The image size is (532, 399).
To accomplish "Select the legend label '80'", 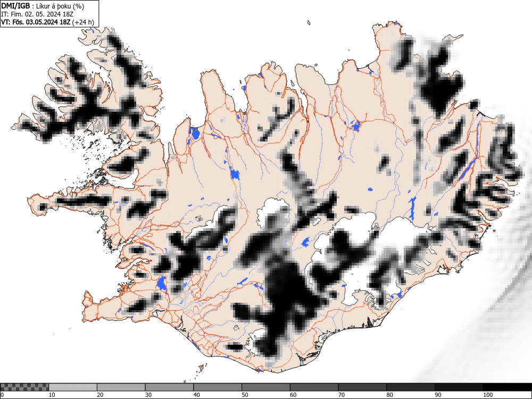I will 389,395.
